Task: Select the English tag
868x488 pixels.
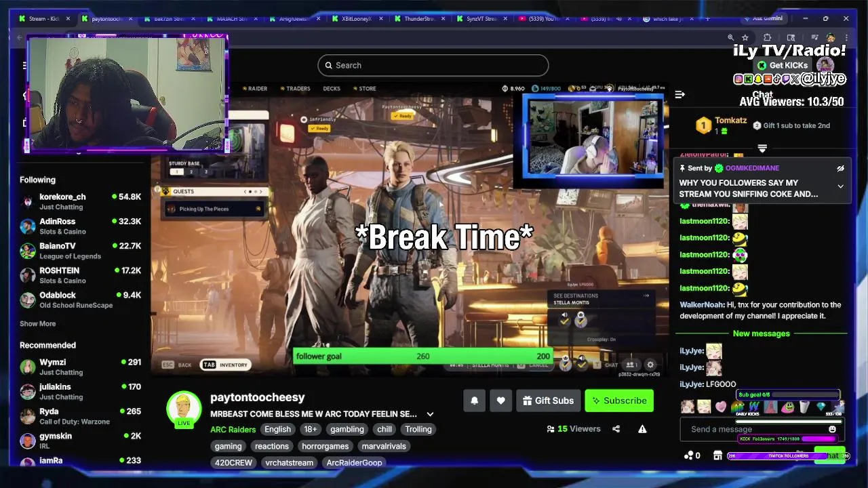Action: click(277, 429)
